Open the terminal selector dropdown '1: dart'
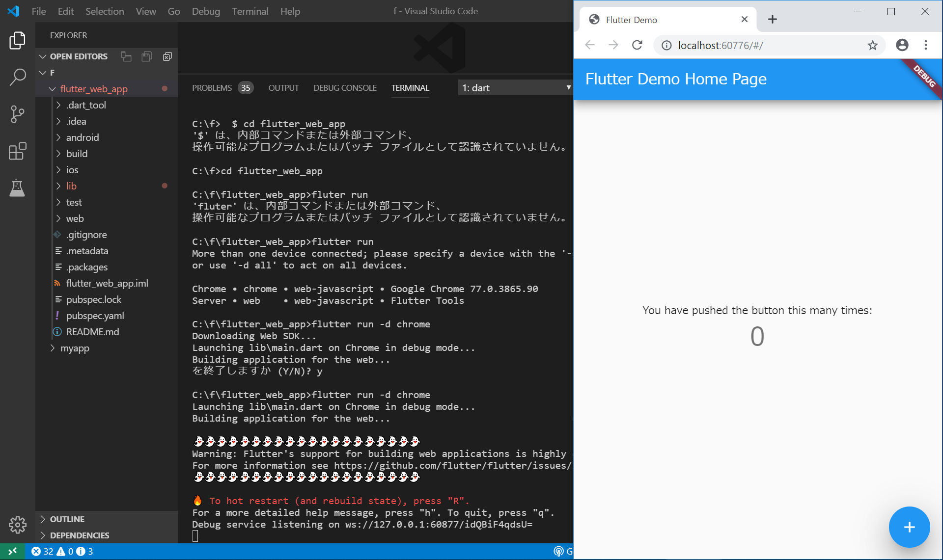Screen dimensions: 943x560 click(x=515, y=88)
